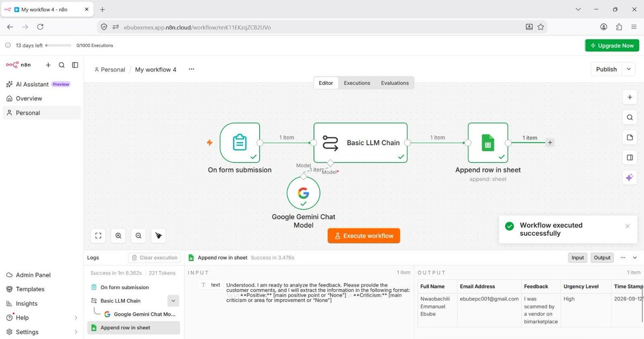Select Personal in the sidebar
644x339 pixels.
tap(42, 113)
